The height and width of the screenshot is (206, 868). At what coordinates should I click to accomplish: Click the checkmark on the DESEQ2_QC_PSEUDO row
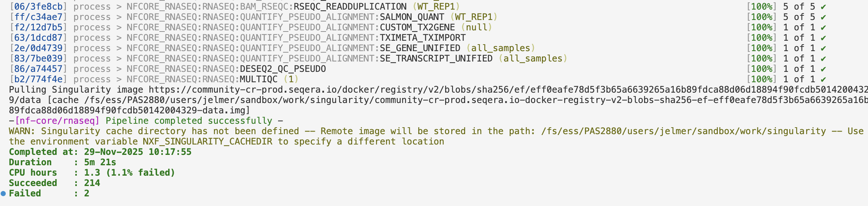coord(823,69)
